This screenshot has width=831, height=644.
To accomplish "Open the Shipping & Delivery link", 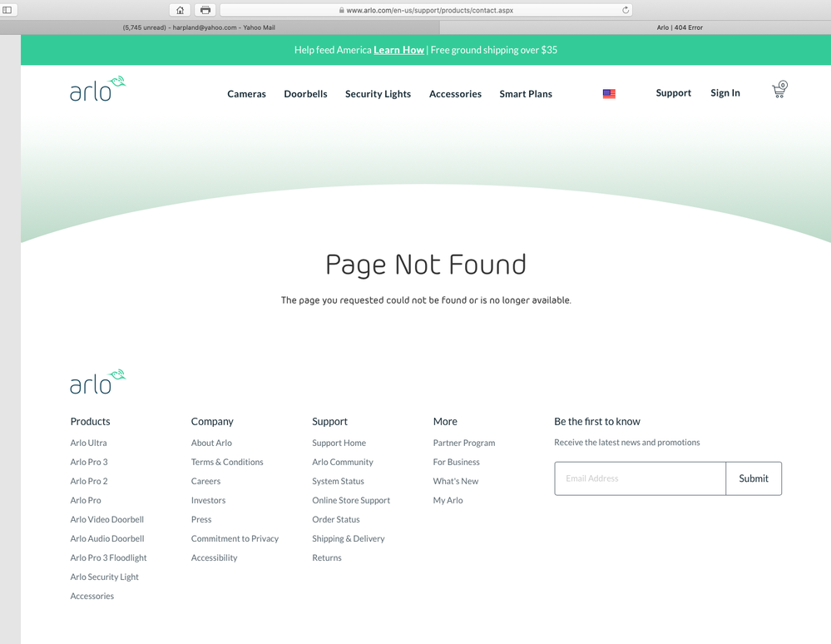I will [x=349, y=538].
